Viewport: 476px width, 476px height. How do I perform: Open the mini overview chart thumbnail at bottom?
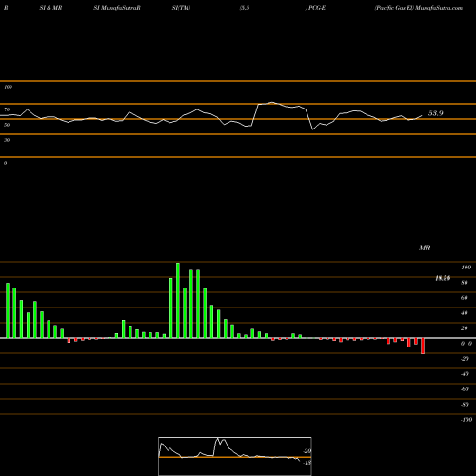(x=235, y=456)
